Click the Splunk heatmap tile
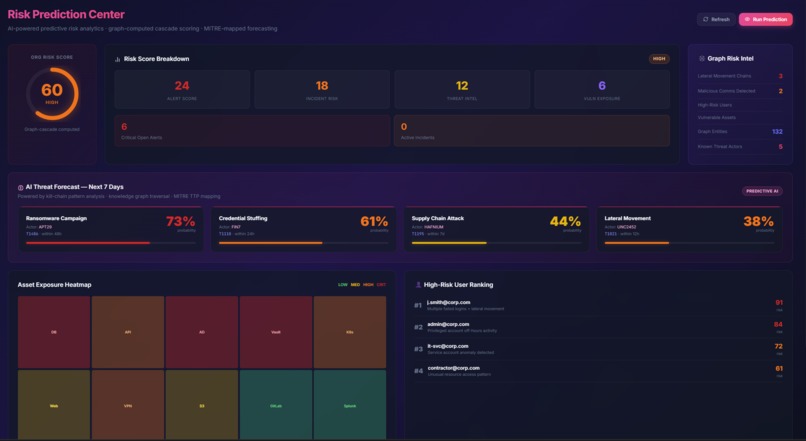The height and width of the screenshot is (441, 806). [x=350, y=405]
